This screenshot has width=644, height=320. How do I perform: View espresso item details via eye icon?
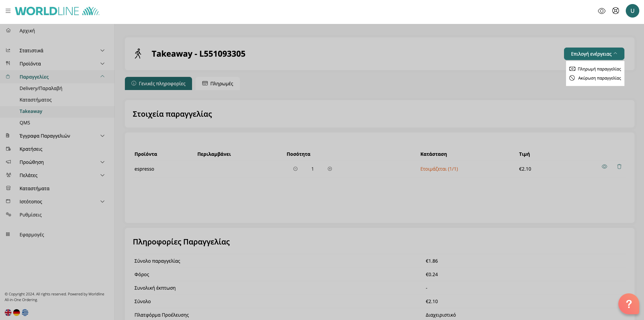(x=604, y=167)
